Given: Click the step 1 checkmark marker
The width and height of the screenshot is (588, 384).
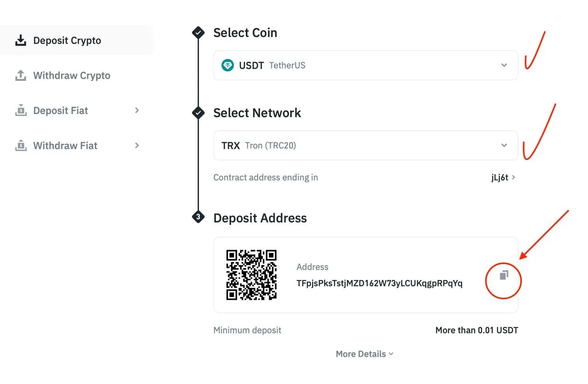Looking at the screenshot, I should (198, 32).
